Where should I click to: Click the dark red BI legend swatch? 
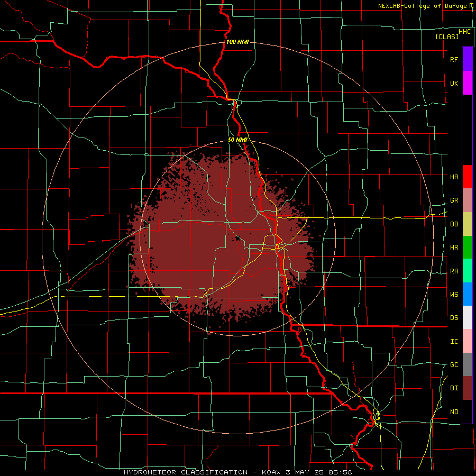click(x=467, y=388)
